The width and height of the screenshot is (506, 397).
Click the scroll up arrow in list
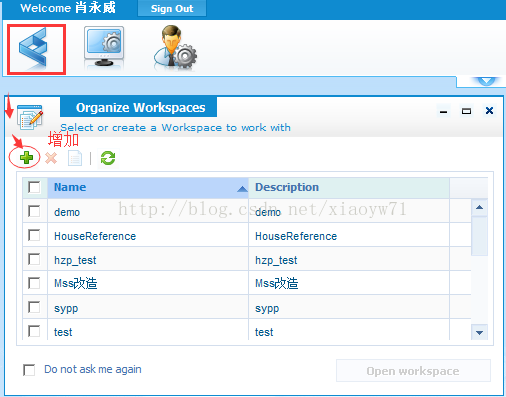(x=479, y=207)
